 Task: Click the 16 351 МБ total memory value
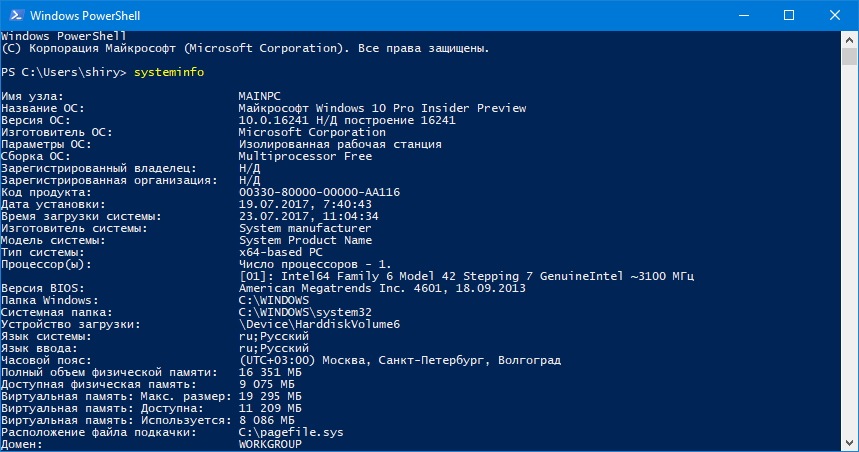click(x=270, y=373)
